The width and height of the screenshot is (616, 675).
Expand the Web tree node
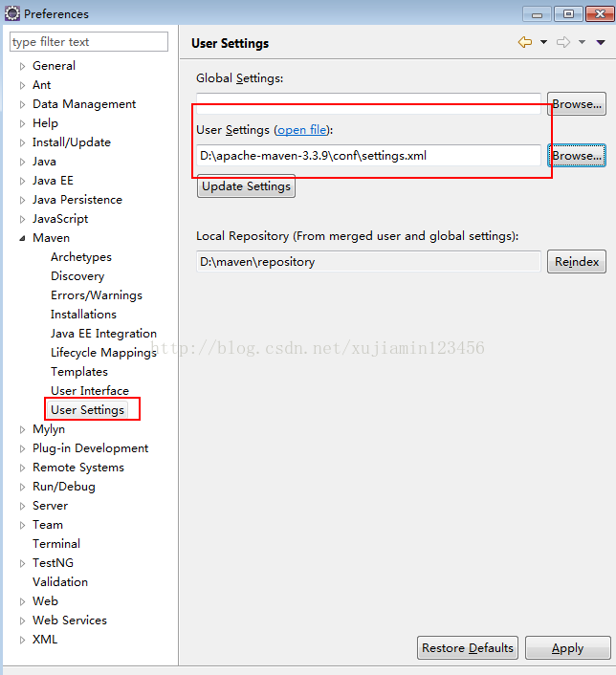(x=22, y=601)
